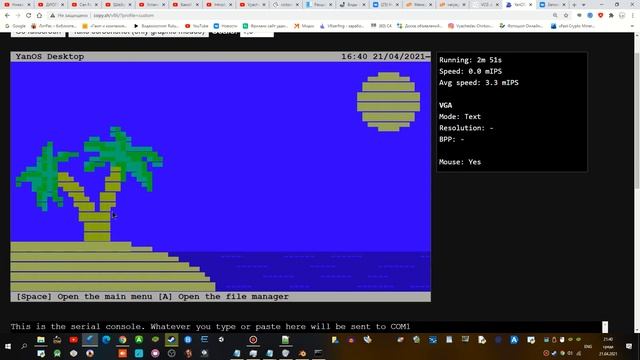Click the 'Avg speed: 3.3 mIPS' line

pyautogui.click(x=479, y=83)
